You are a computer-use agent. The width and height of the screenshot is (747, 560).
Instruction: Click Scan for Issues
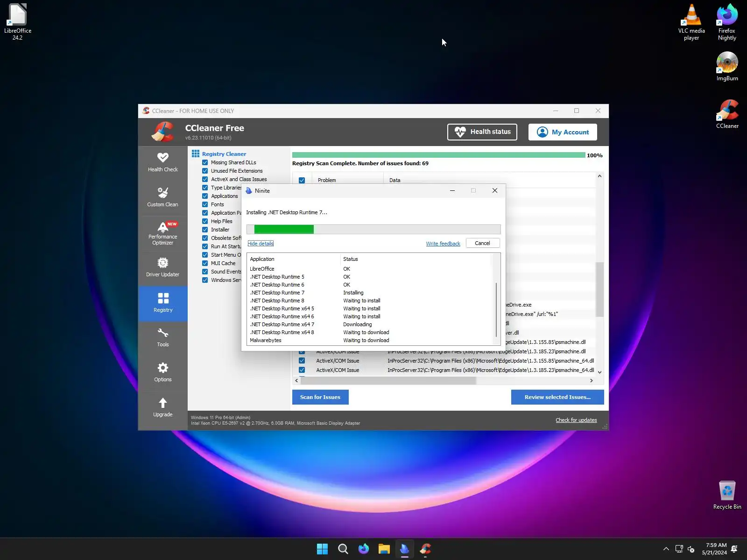(x=320, y=397)
